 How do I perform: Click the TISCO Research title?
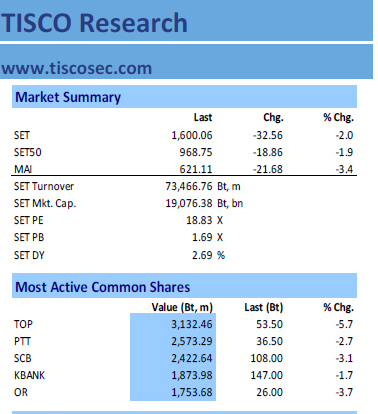click(x=94, y=23)
